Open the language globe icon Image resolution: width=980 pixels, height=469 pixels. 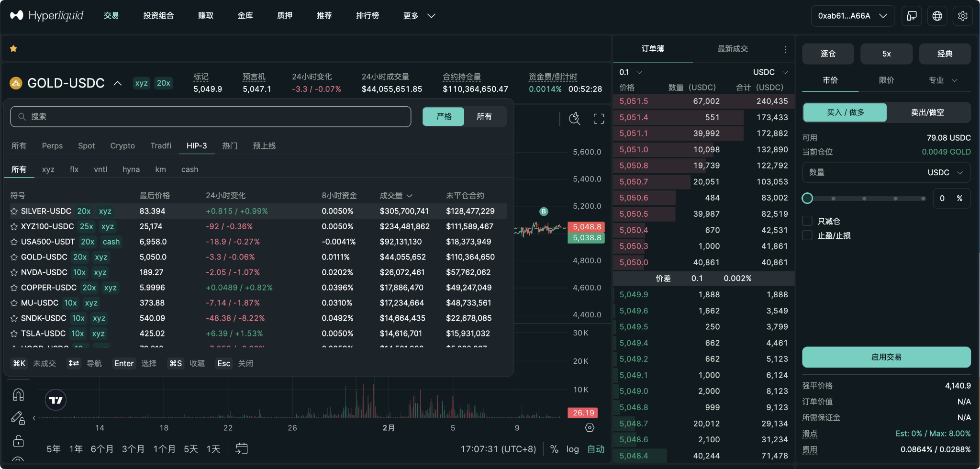[x=937, y=15]
